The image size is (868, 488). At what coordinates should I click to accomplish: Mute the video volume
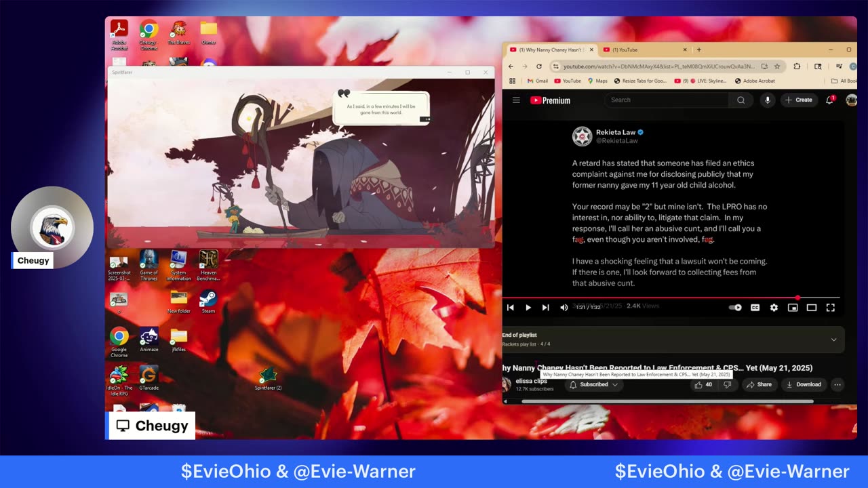(x=564, y=308)
